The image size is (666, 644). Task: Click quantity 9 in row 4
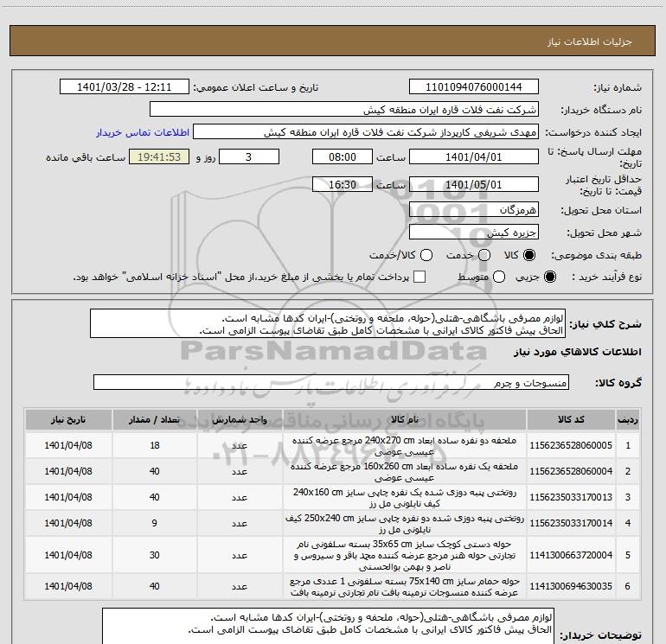click(x=155, y=523)
